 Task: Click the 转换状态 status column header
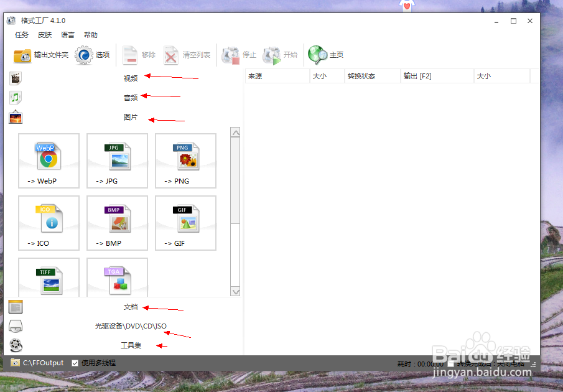tap(373, 76)
